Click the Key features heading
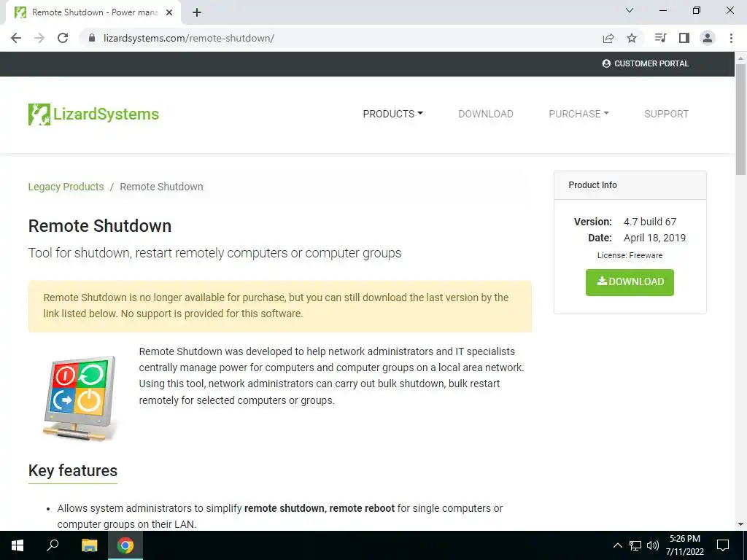 (x=73, y=470)
